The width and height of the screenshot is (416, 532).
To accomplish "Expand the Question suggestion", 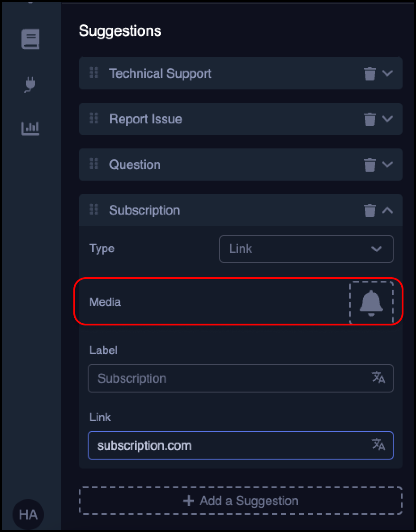I will pos(387,165).
